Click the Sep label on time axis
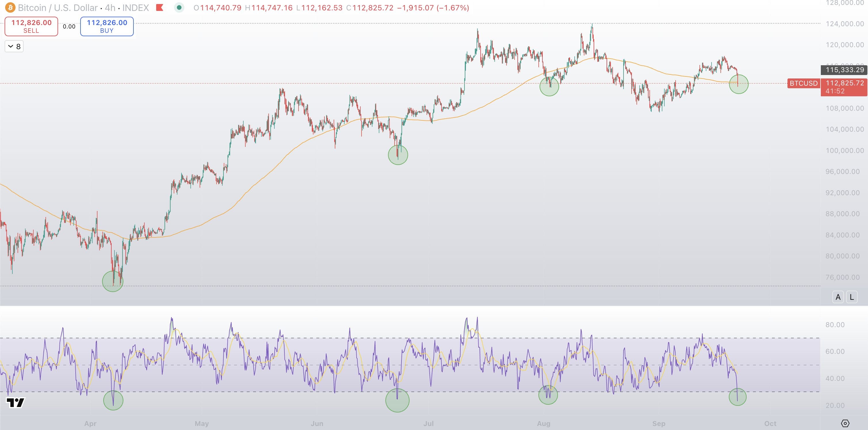This screenshot has height=430, width=868. 658,423
